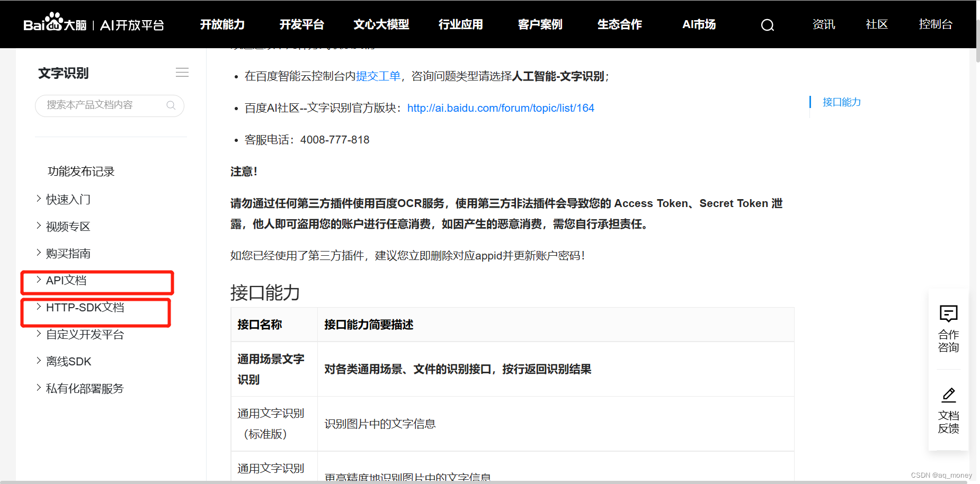Open the 开发平台 menu
This screenshot has height=484, width=980.
(302, 24)
